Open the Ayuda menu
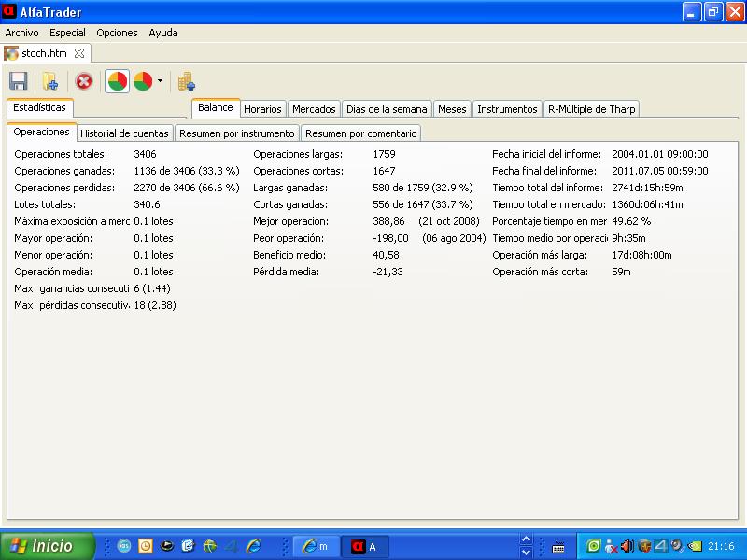 (163, 33)
